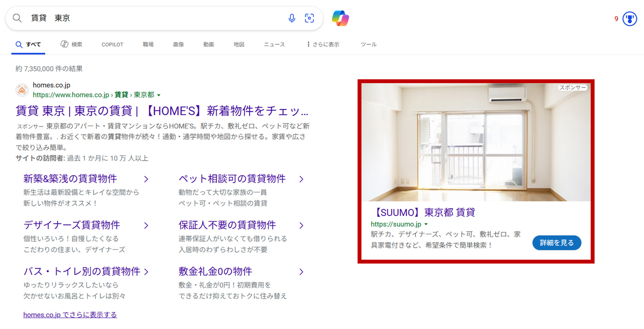Click chevron beside 保証人不要の賃貸物件

tap(301, 225)
